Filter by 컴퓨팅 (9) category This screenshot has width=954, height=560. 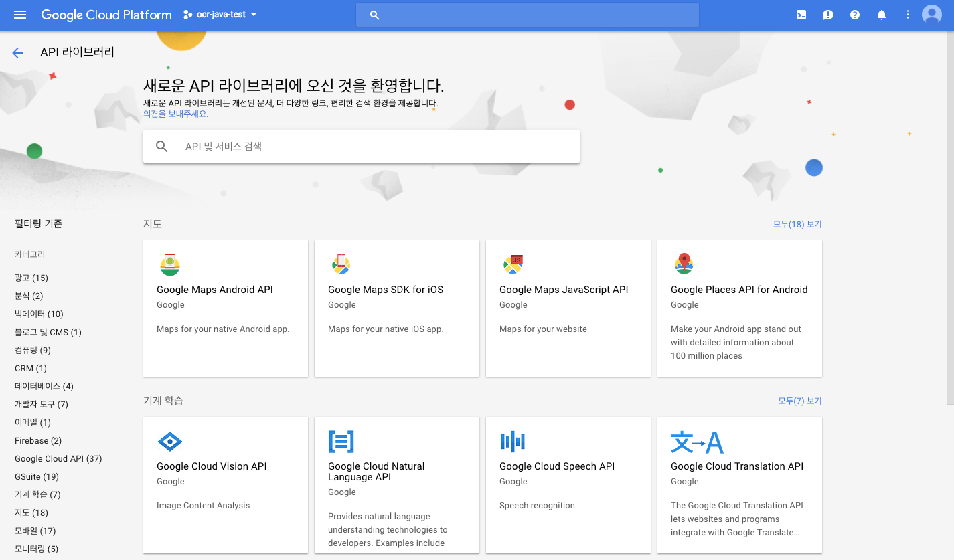[x=33, y=350]
